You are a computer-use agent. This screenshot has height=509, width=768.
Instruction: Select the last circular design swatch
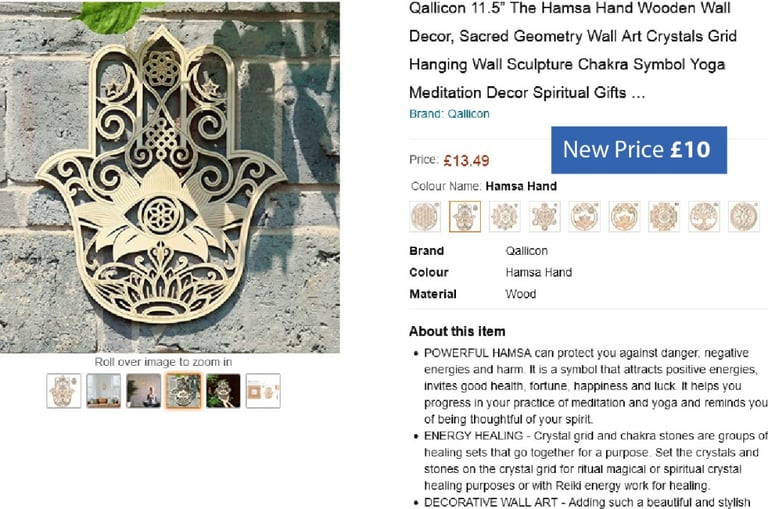[x=744, y=216]
